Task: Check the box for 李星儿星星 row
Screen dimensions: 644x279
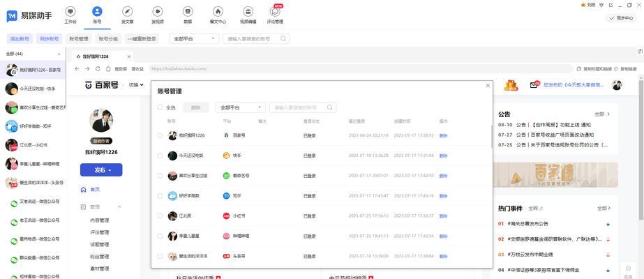Action: tap(160, 236)
